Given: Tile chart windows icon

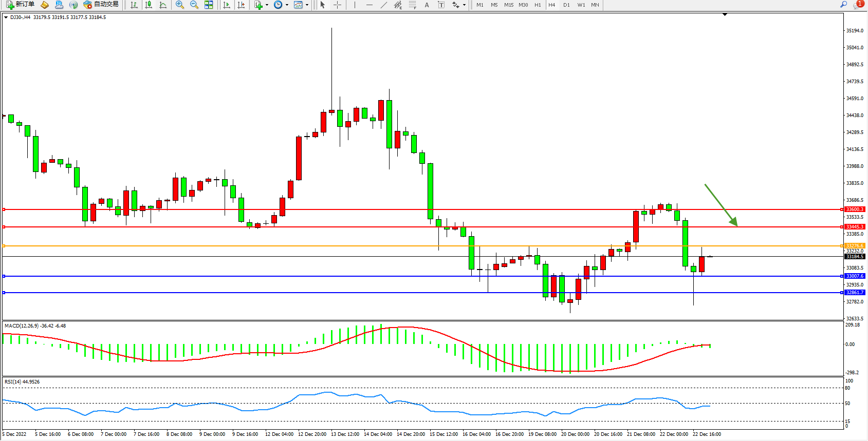Looking at the screenshot, I should tap(209, 5).
